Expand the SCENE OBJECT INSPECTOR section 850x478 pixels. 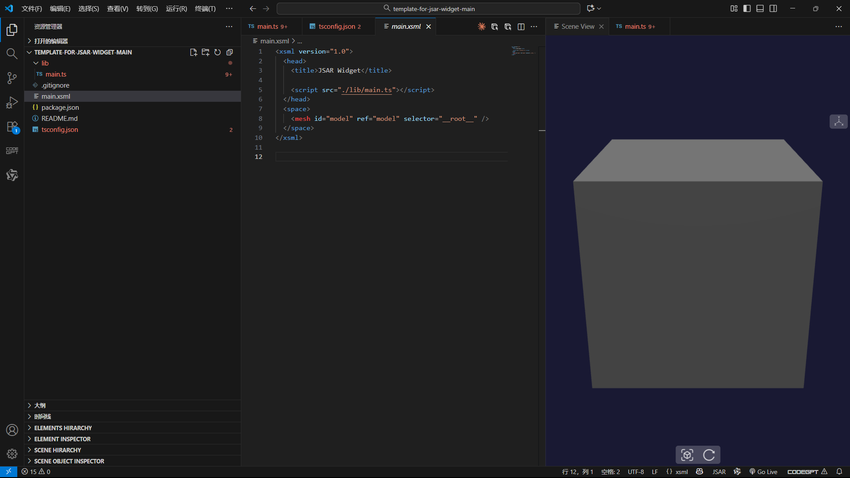point(132,461)
